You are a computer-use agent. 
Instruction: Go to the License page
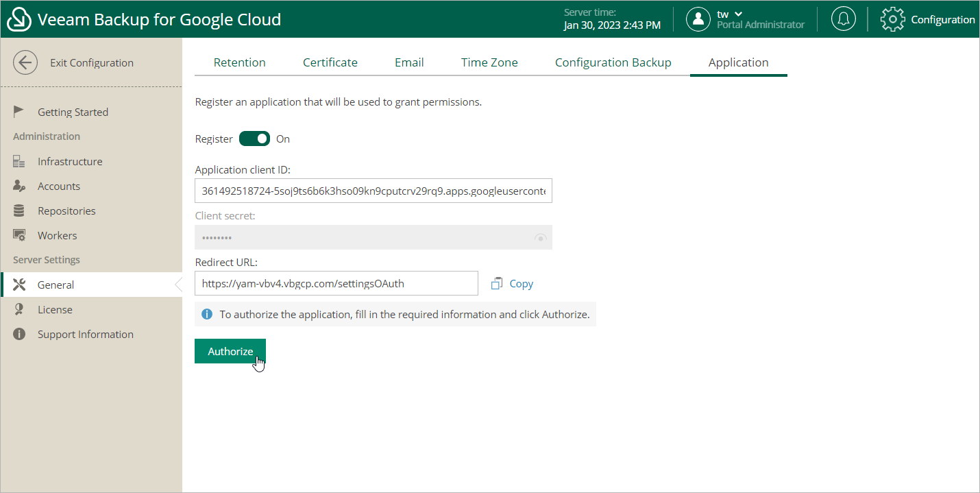tap(55, 309)
